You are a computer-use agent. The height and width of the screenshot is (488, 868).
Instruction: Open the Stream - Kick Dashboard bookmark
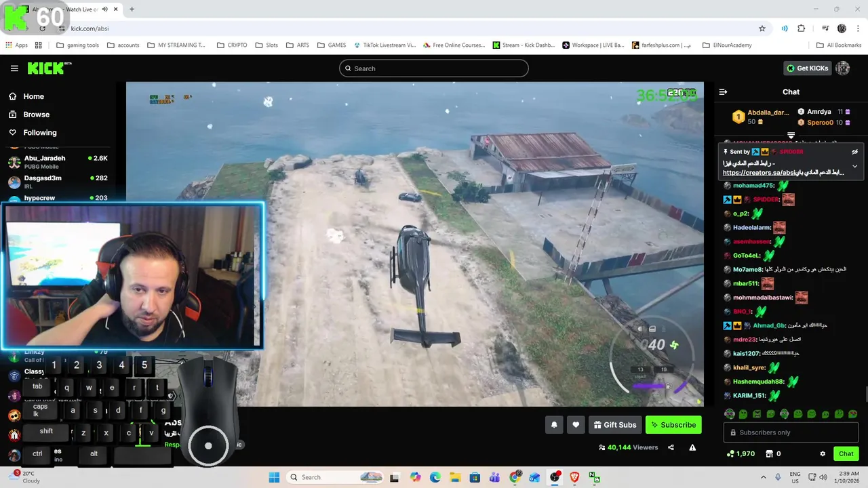point(524,45)
